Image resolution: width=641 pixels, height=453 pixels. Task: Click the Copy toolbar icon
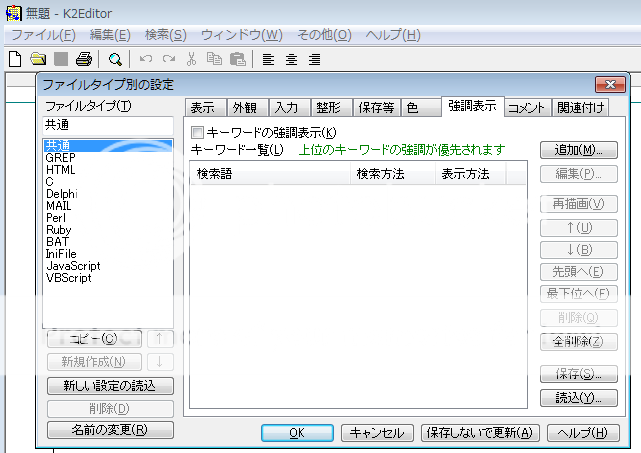[x=214, y=59]
